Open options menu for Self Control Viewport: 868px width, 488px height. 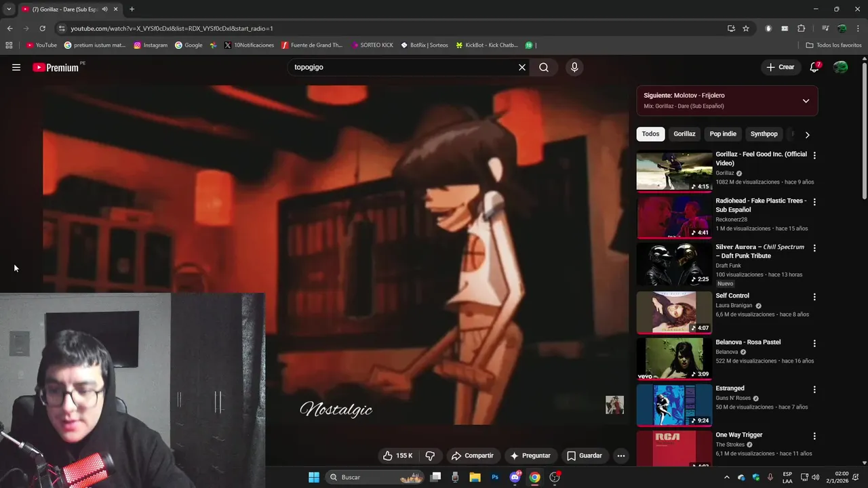[x=814, y=297]
